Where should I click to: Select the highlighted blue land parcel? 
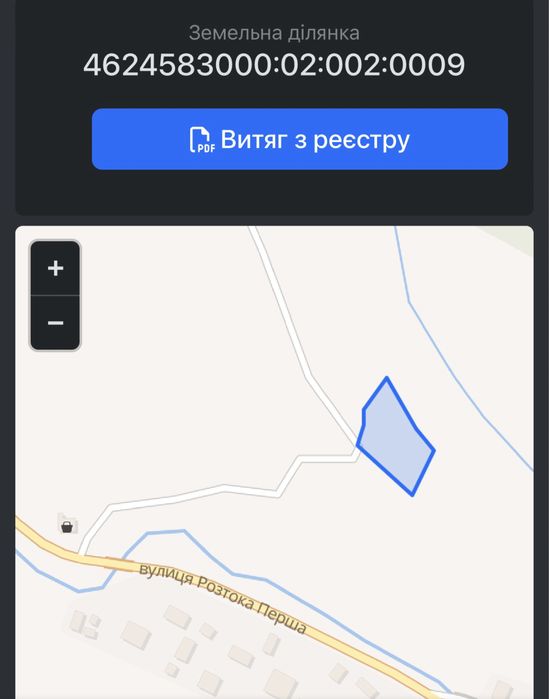[x=396, y=440]
